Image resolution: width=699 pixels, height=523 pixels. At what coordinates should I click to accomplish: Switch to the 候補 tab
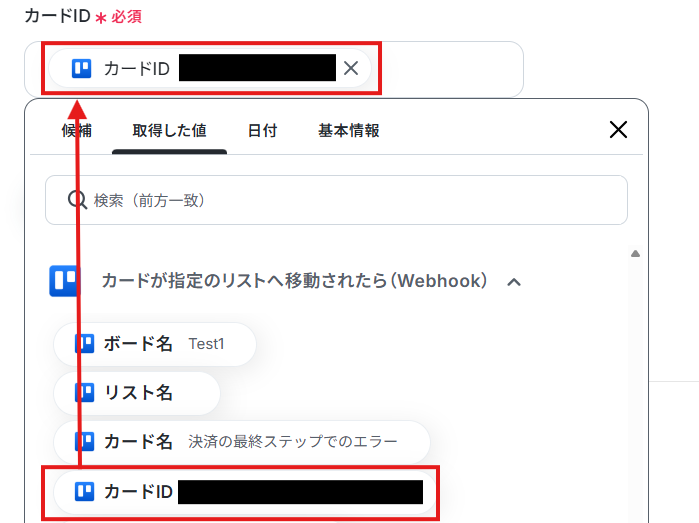[x=76, y=131]
